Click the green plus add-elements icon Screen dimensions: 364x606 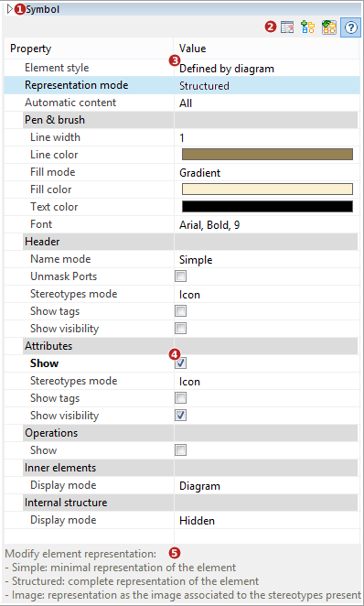pos(307,27)
